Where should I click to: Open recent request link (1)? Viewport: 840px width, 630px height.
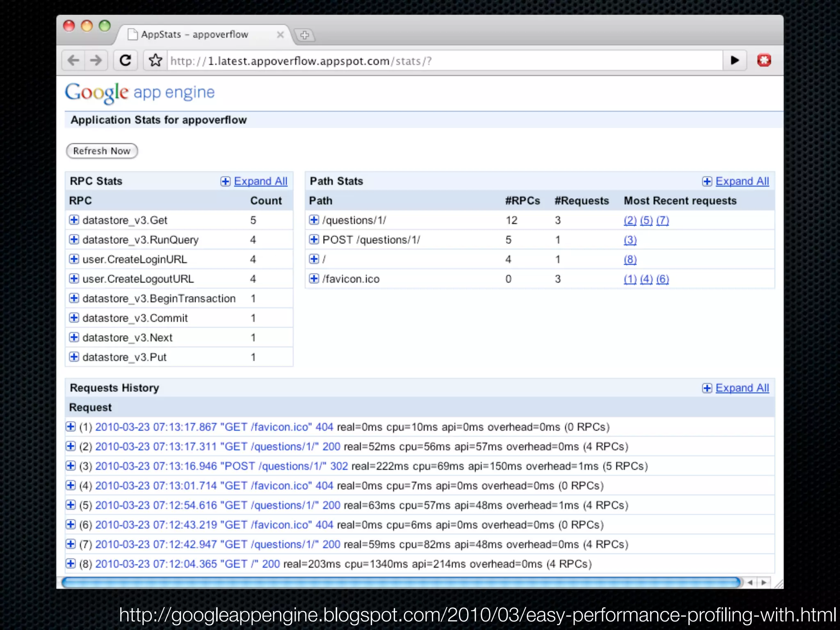coord(630,279)
